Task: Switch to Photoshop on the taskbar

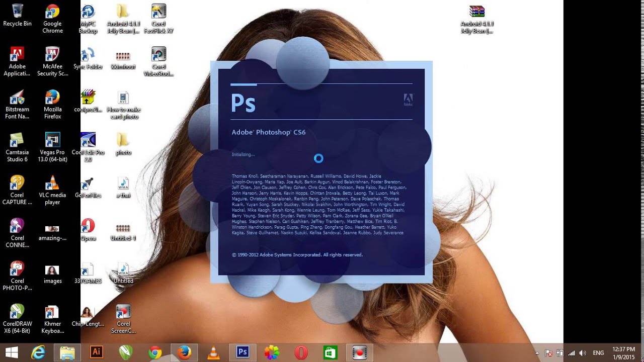Action: coord(243,353)
